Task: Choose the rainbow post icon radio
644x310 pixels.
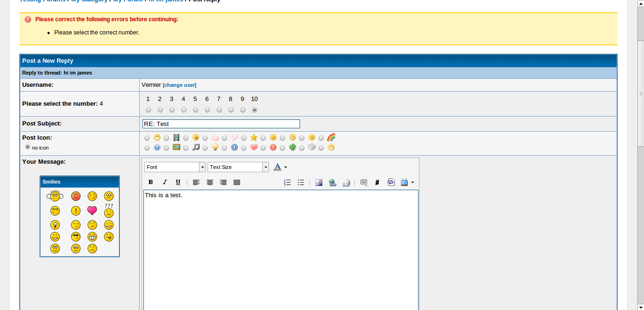Action: click(321, 138)
